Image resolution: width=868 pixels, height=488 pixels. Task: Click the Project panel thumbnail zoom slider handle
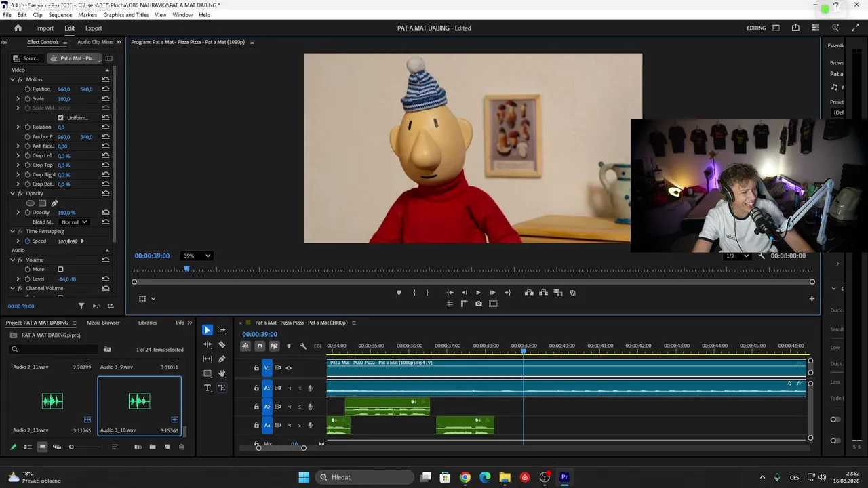[x=71, y=447]
